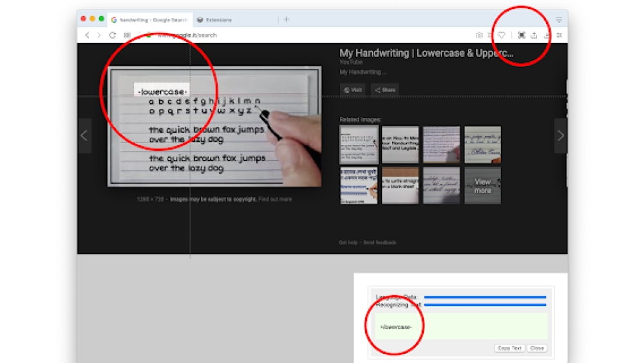Open the blue handwriting related image, bottom row
This screenshot has width=644, height=363.
coord(359,186)
